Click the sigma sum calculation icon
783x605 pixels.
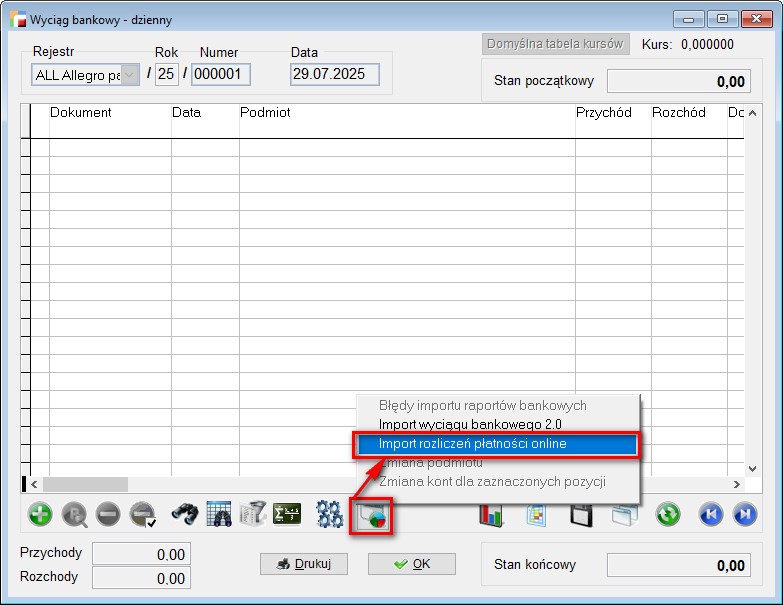(x=287, y=515)
